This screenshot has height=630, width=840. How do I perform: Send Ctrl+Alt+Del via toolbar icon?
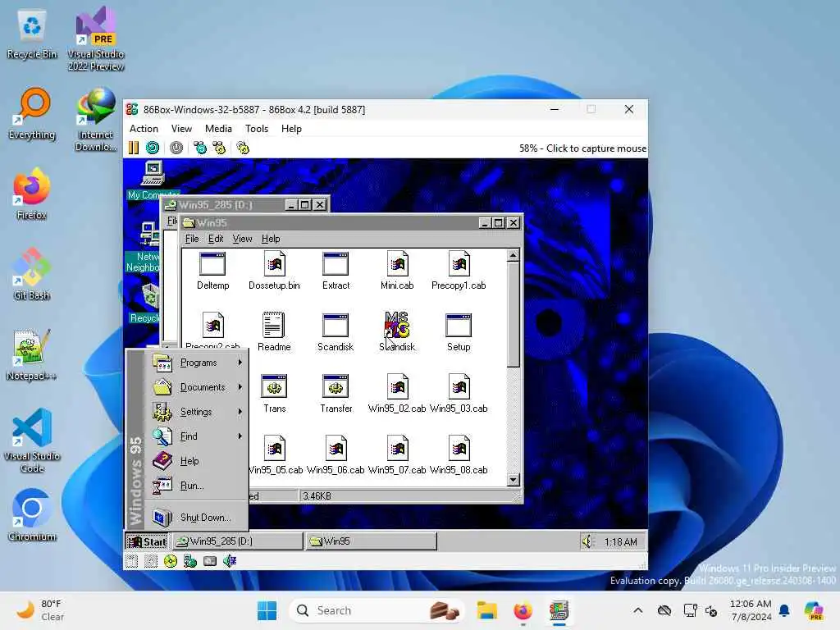point(200,148)
